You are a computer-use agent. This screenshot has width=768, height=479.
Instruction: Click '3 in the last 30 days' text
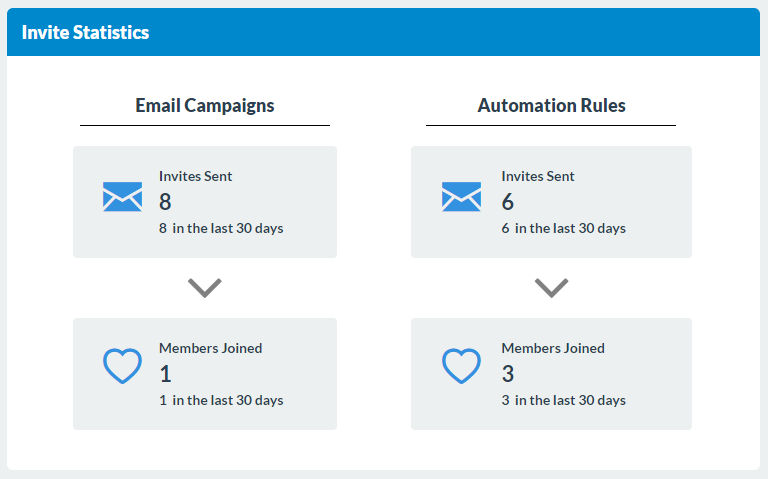point(563,401)
